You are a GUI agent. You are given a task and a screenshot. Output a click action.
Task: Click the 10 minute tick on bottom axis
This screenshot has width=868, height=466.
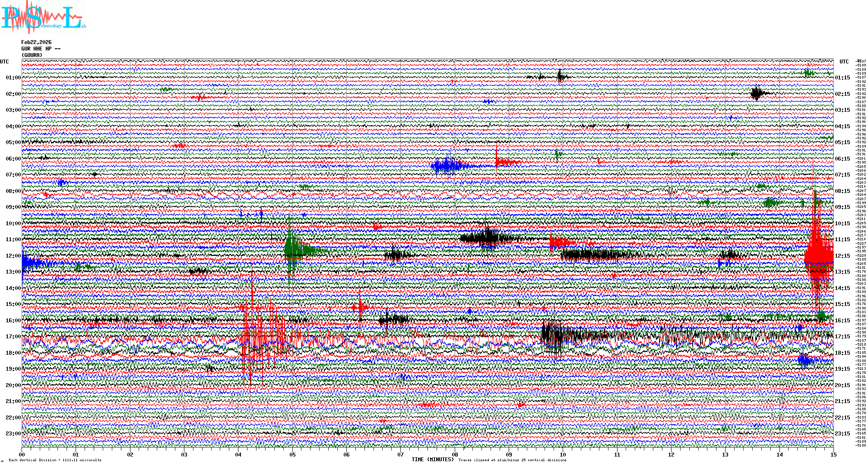tap(563, 454)
